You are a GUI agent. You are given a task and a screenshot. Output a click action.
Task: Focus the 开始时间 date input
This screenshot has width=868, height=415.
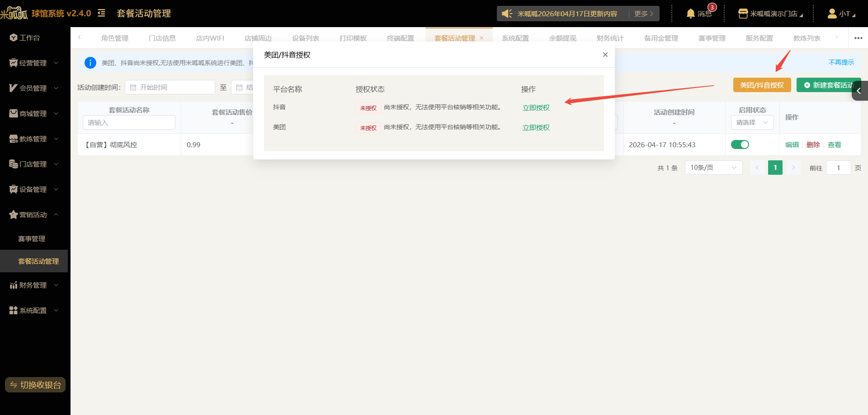pyautogui.click(x=170, y=87)
